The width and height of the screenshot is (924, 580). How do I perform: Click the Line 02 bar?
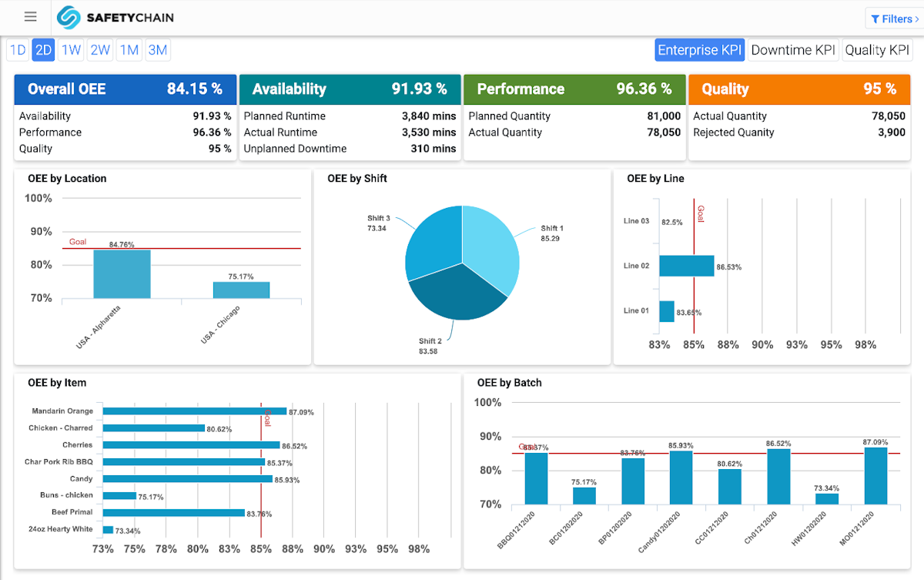tap(685, 266)
